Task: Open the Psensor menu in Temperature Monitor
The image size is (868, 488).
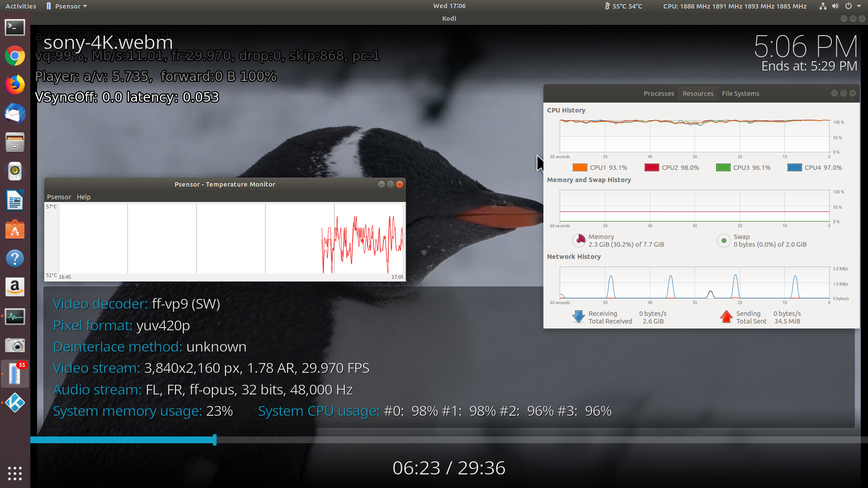Action: [59, 197]
